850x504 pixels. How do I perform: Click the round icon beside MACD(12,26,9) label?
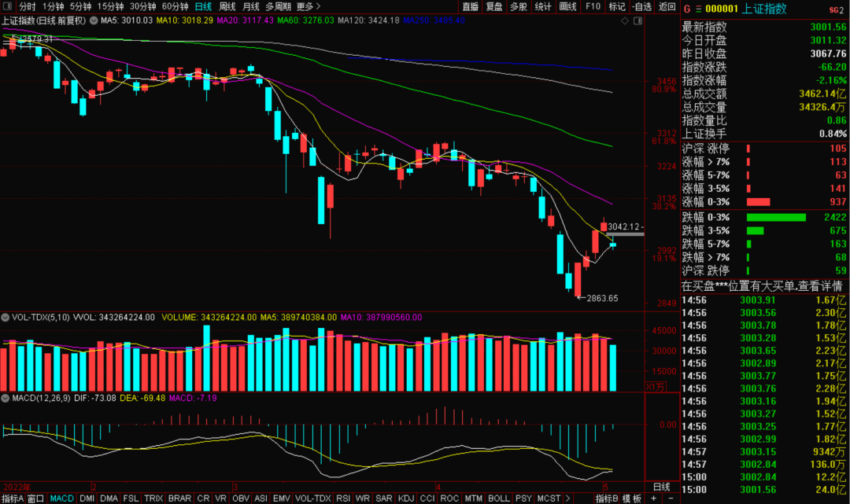5,399
